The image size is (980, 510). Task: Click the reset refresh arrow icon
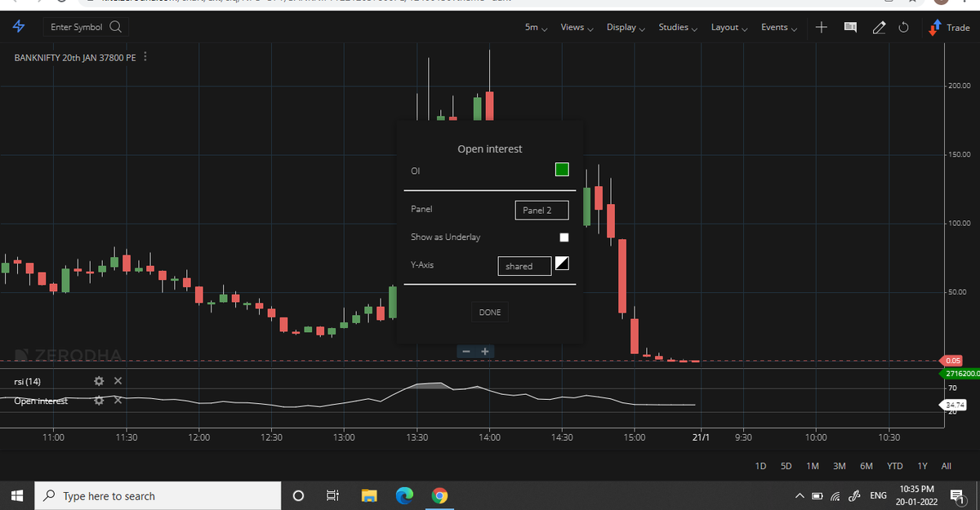(903, 27)
